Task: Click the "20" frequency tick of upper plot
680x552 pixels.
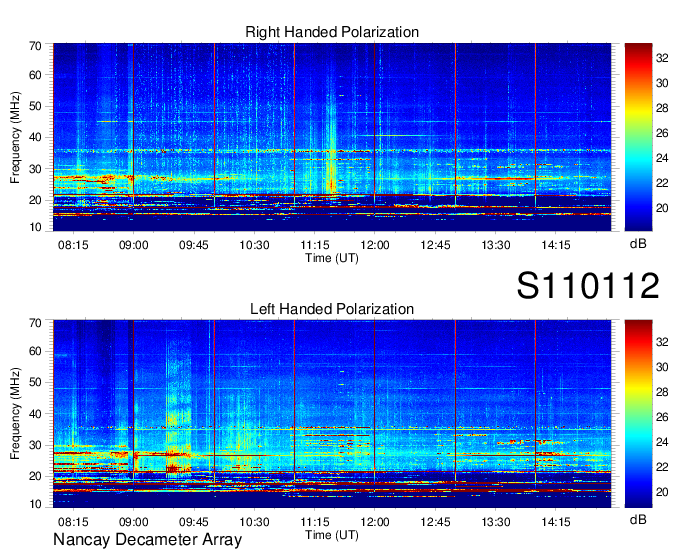Action: (36, 200)
